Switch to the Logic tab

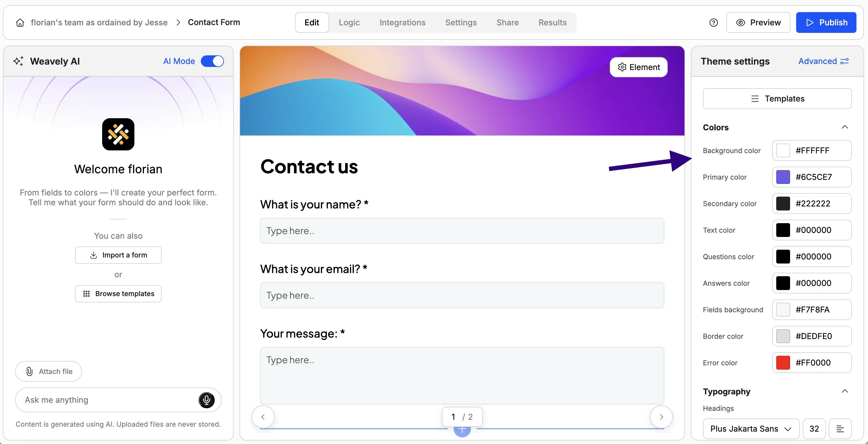click(349, 22)
